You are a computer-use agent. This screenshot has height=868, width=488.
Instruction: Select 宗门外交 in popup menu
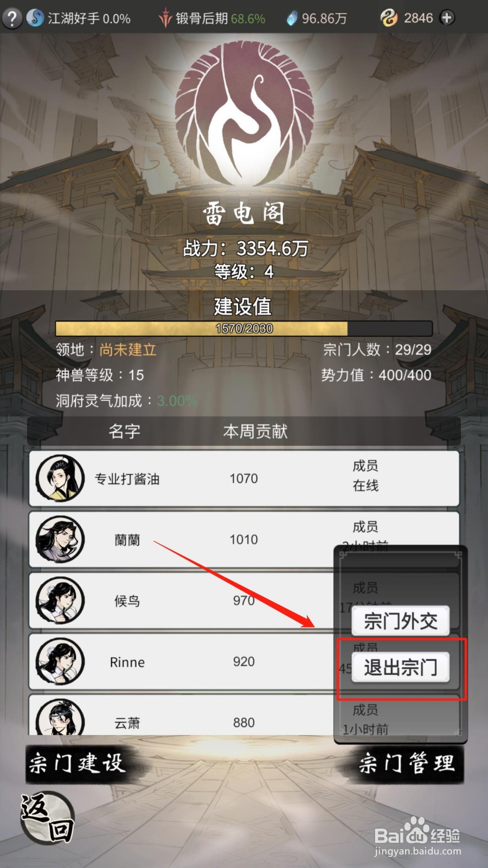tap(401, 621)
